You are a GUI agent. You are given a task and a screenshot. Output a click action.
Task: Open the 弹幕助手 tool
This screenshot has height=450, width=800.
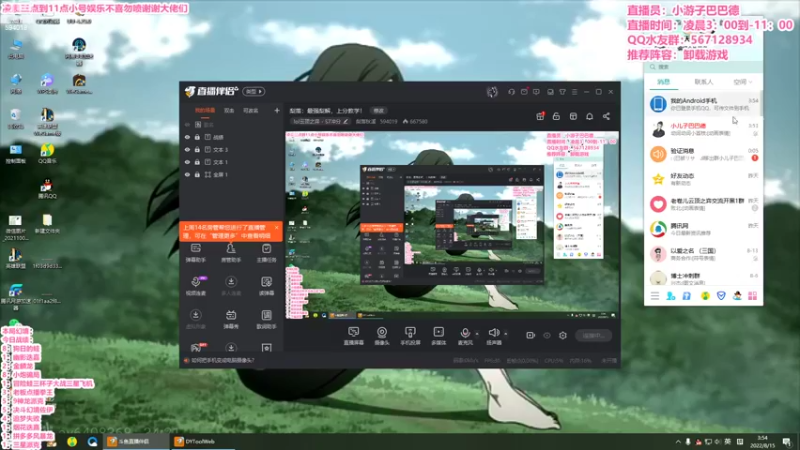coord(195,253)
